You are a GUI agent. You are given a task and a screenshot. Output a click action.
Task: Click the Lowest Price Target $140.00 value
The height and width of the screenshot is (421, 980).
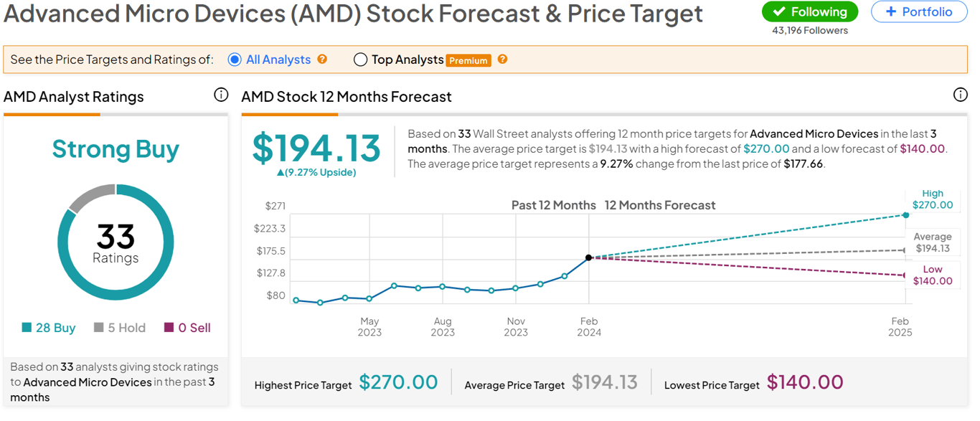coord(805,382)
